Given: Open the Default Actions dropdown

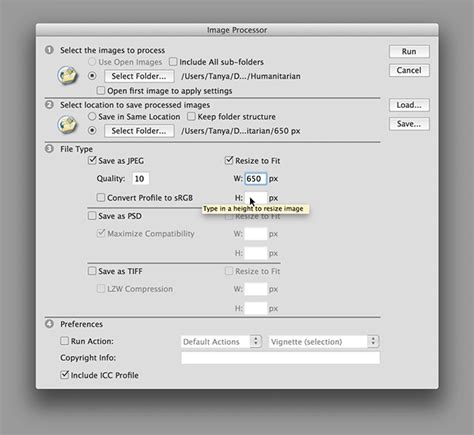Looking at the screenshot, I should coord(221,342).
